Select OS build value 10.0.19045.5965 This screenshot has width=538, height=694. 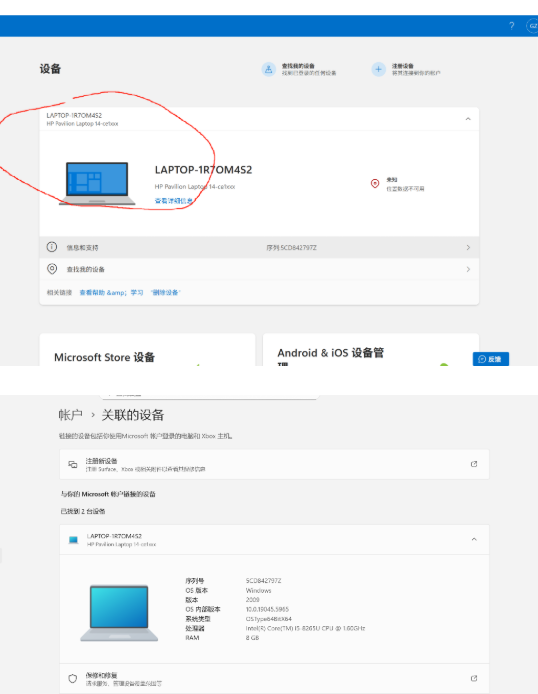coord(267,609)
